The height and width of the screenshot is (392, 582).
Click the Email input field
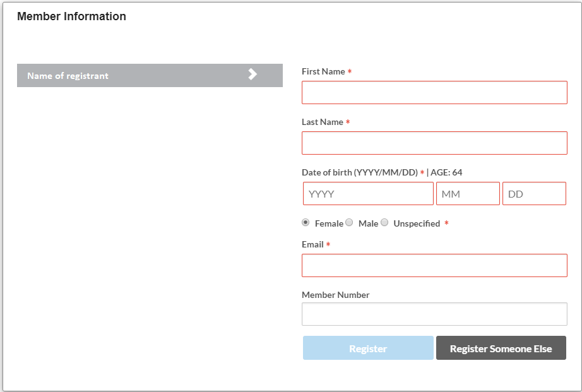tap(434, 266)
